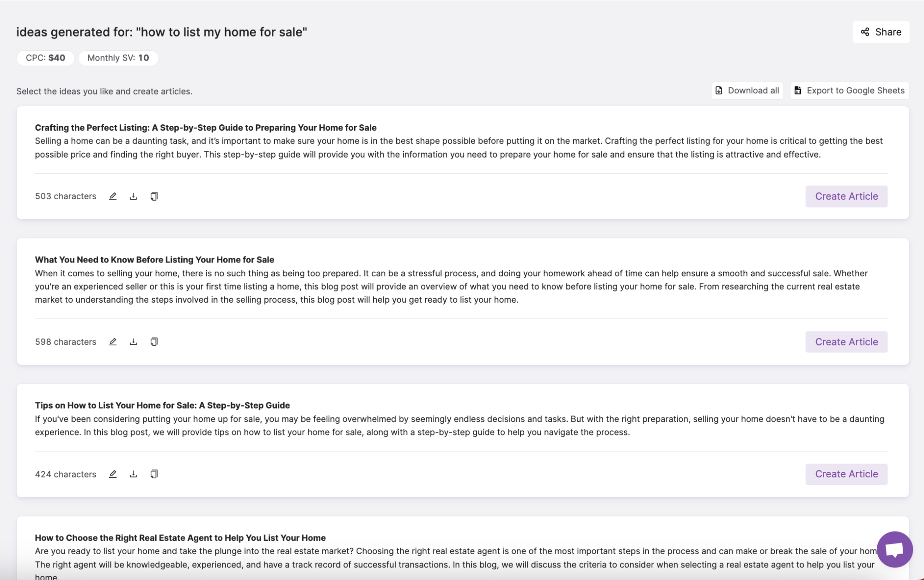Click the Monthly SV 10 badge
The image size is (924, 580).
tap(118, 58)
